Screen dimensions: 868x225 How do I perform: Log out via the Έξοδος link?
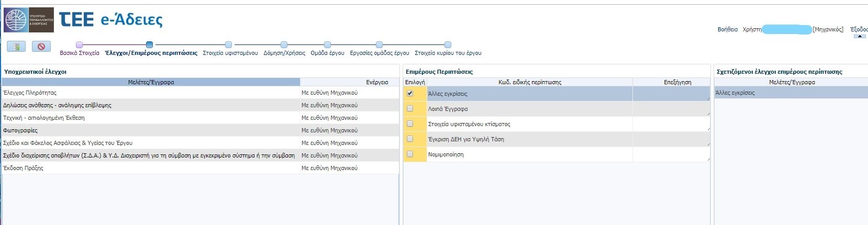click(x=859, y=29)
